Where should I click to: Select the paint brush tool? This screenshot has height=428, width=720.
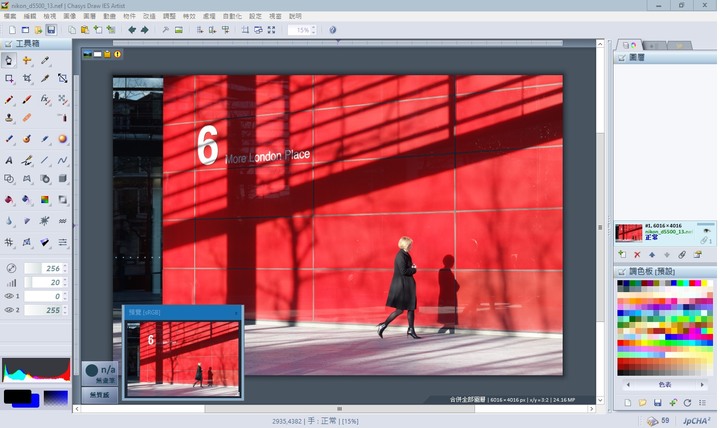click(x=27, y=99)
